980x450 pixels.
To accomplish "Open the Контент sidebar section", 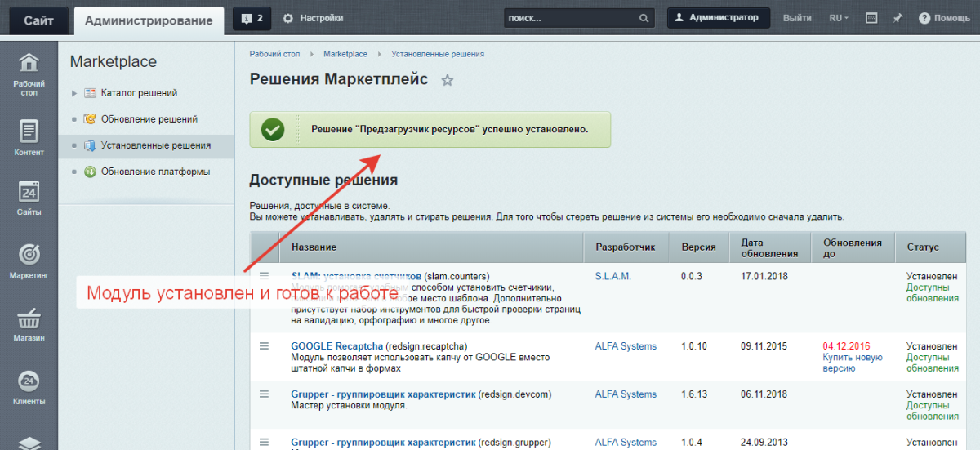I will (29, 137).
